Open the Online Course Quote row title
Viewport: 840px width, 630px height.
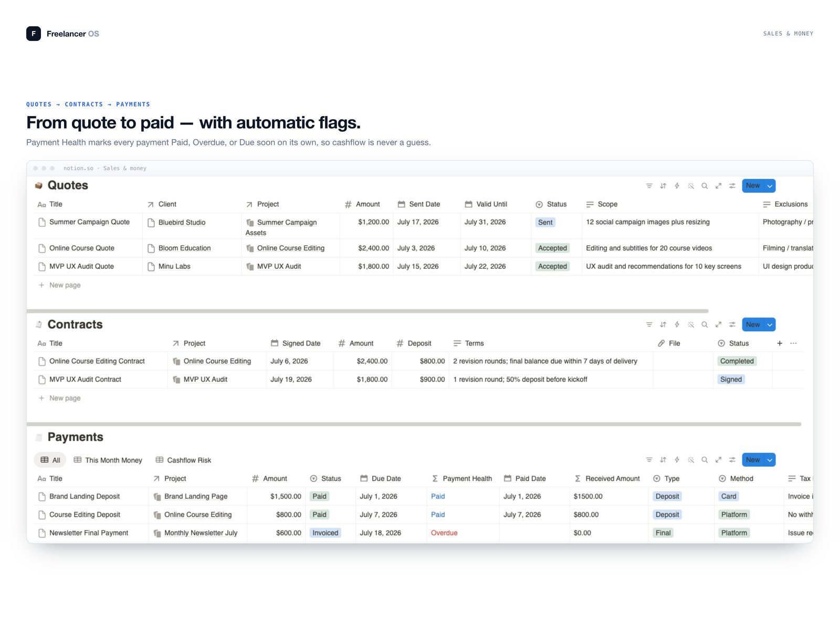[82, 248]
